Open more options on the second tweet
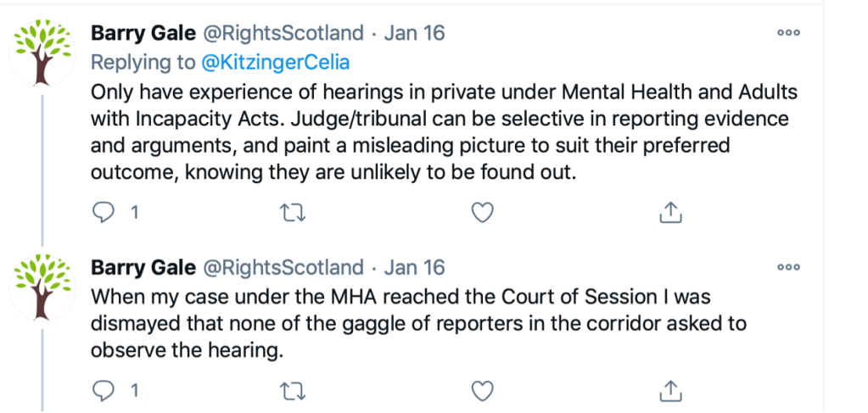 tap(788, 267)
